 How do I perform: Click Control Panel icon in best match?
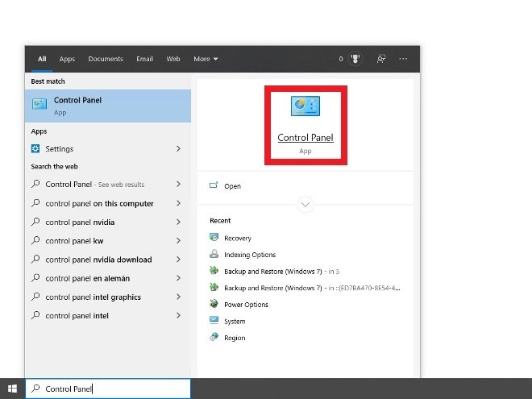[39, 104]
